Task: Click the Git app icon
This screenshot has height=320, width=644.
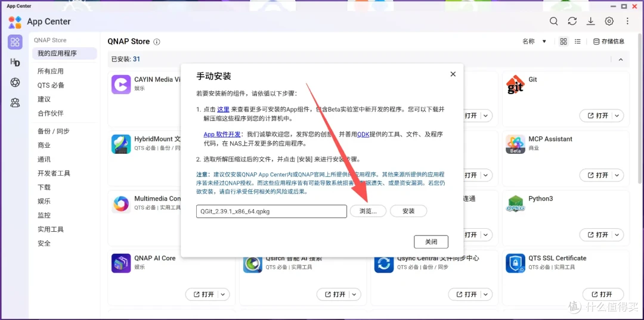Action: pos(515,85)
